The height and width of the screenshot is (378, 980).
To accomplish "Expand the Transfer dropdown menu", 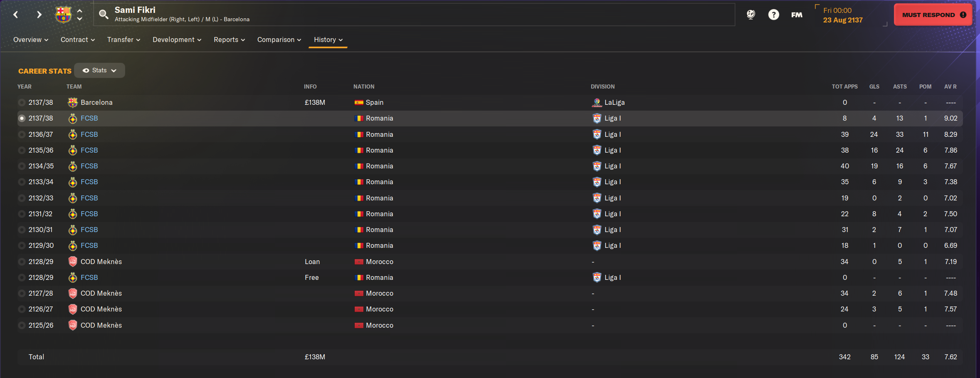I will [123, 40].
